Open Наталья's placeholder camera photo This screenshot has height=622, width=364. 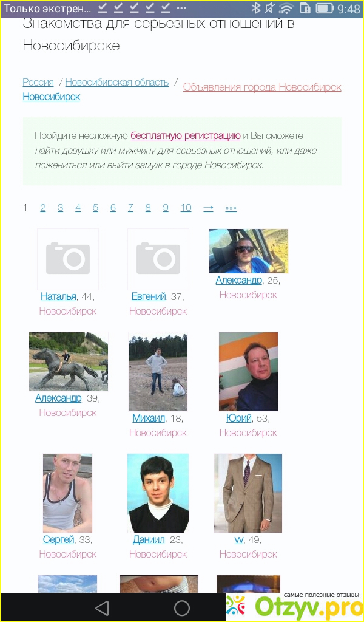click(68, 259)
